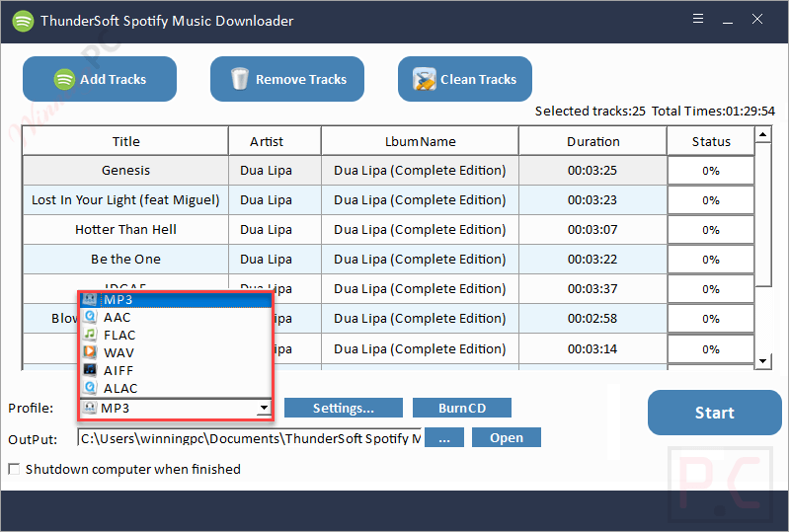Viewport: 789px width, 532px height.
Task: Select FLAC format in dropdown list
Action: click(176, 335)
